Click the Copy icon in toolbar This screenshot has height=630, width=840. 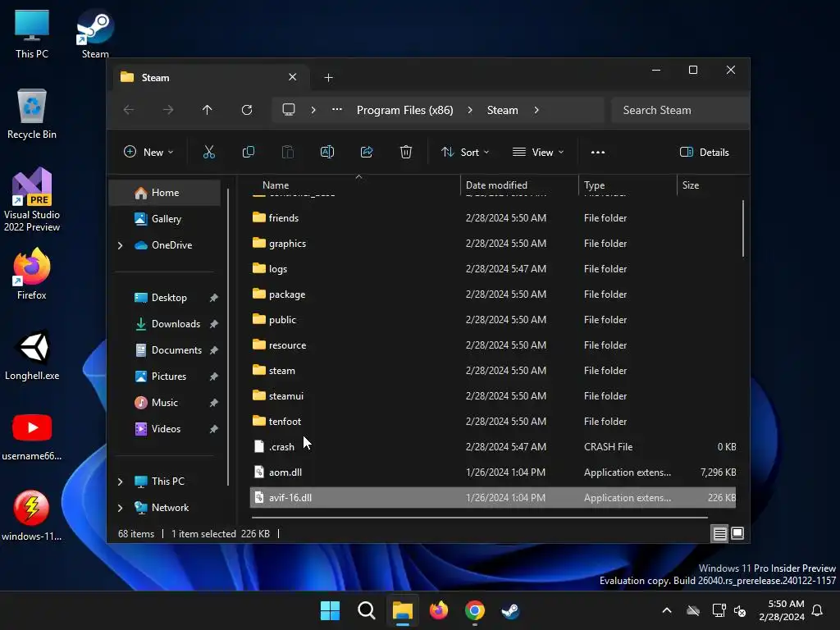click(248, 152)
